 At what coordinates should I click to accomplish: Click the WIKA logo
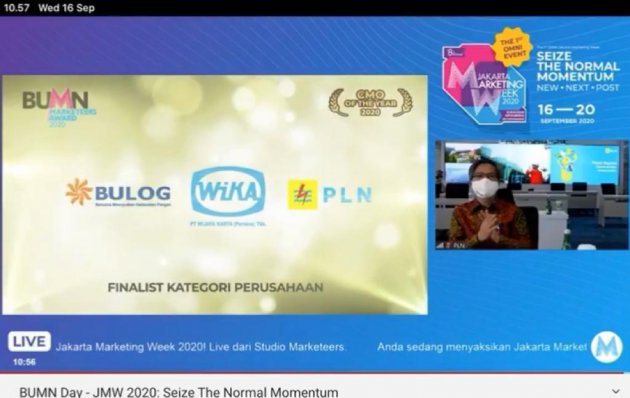click(x=228, y=196)
